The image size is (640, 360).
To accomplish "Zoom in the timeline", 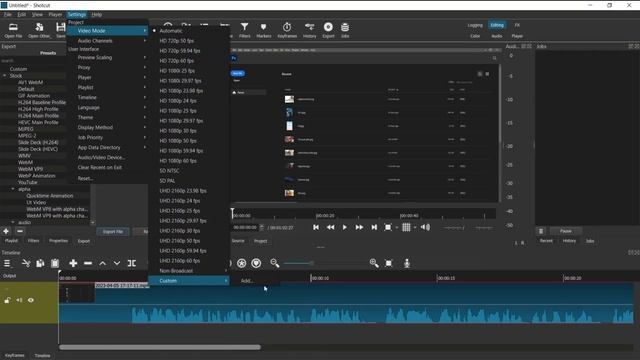I will (374, 263).
